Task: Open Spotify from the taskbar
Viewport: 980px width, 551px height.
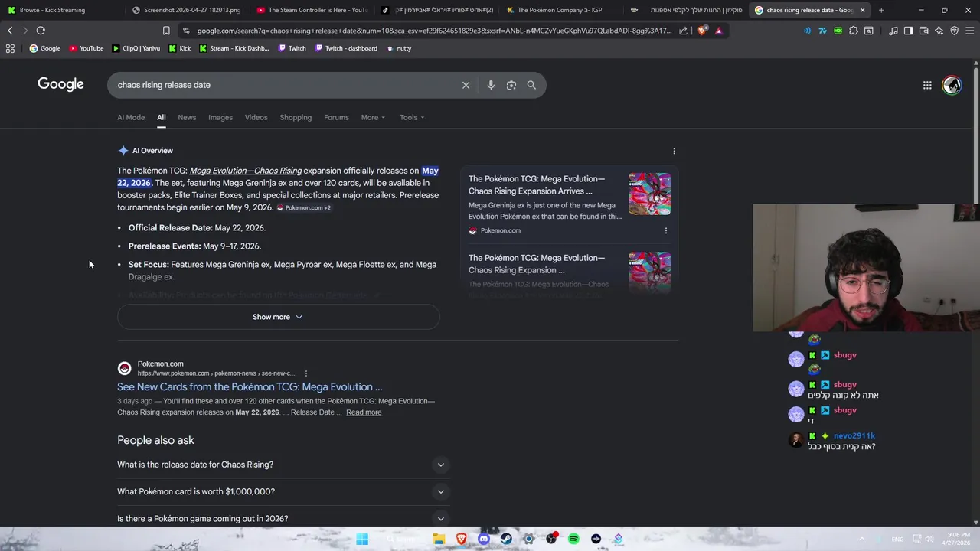Action: pos(573,539)
